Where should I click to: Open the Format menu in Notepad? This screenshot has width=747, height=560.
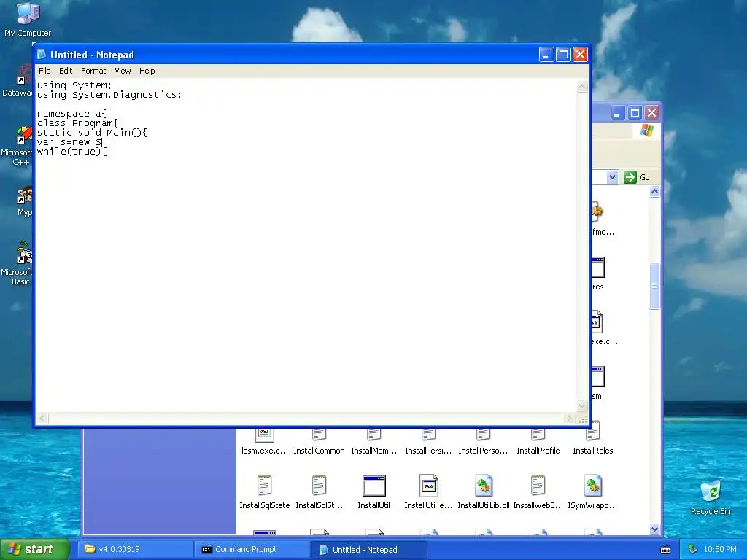(93, 71)
